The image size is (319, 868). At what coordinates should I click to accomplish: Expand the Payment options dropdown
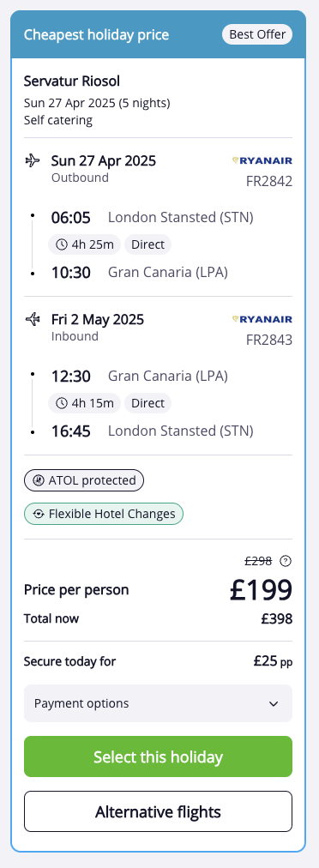point(158,703)
